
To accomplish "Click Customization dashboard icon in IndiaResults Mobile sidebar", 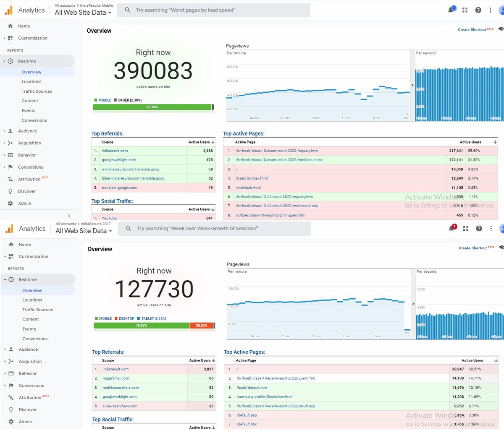I will coord(10,38).
